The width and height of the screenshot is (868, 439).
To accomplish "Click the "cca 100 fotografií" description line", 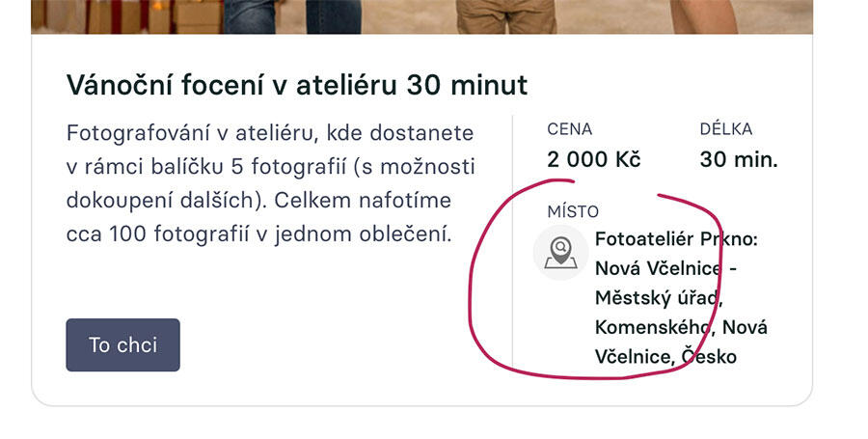I will [x=258, y=233].
